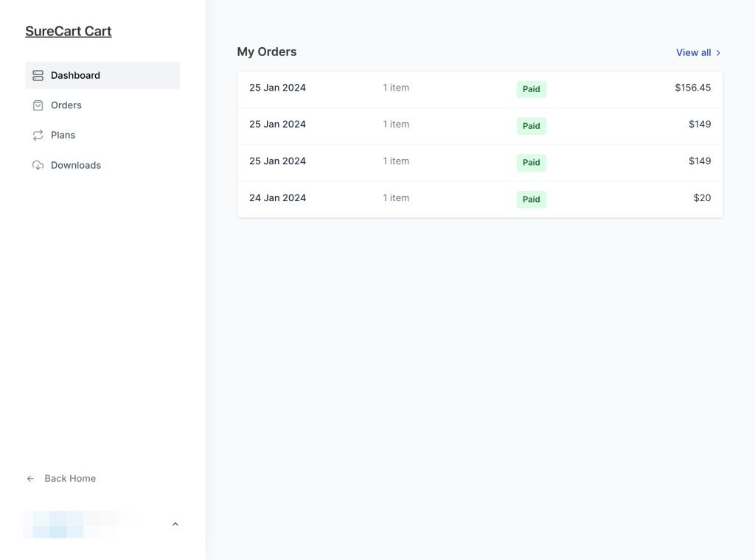Open Downloads via its cloud icon
Image resolution: width=755 pixels, height=560 pixels.
click(38, 165)
